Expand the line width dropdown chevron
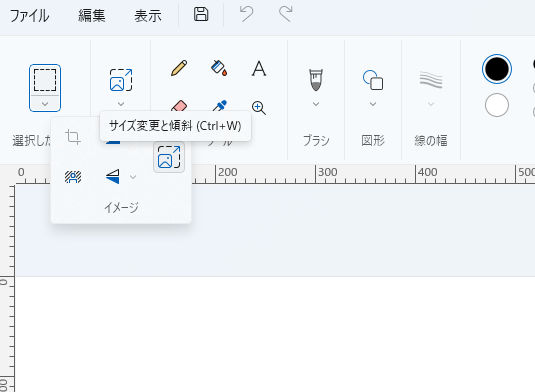The height and width of the screenshot is (392, 535). [431, 104]
